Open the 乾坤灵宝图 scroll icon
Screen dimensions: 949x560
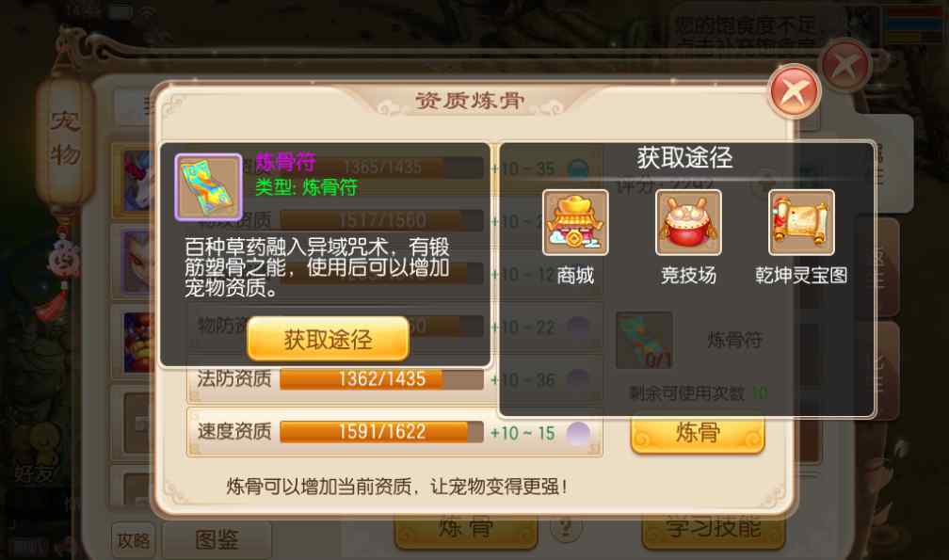801,222
